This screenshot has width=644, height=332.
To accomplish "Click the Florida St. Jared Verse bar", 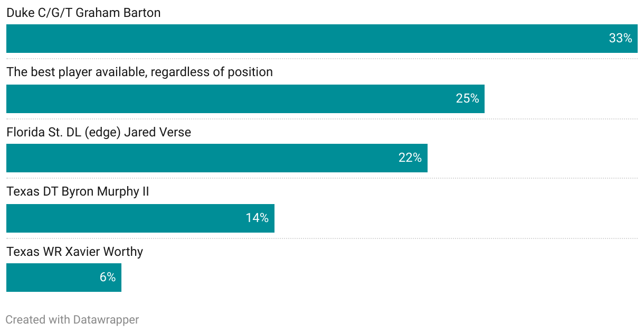I will click(201, 158).
